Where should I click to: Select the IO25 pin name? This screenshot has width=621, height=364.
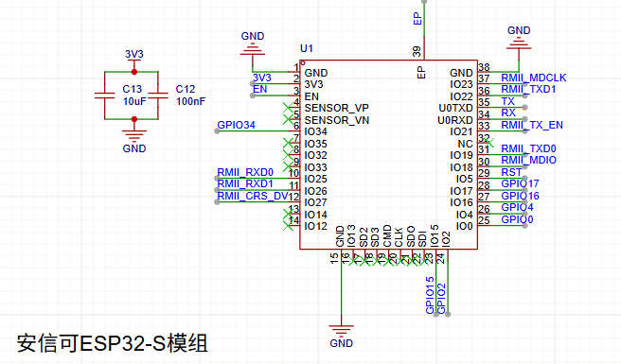tap(315, 179)
